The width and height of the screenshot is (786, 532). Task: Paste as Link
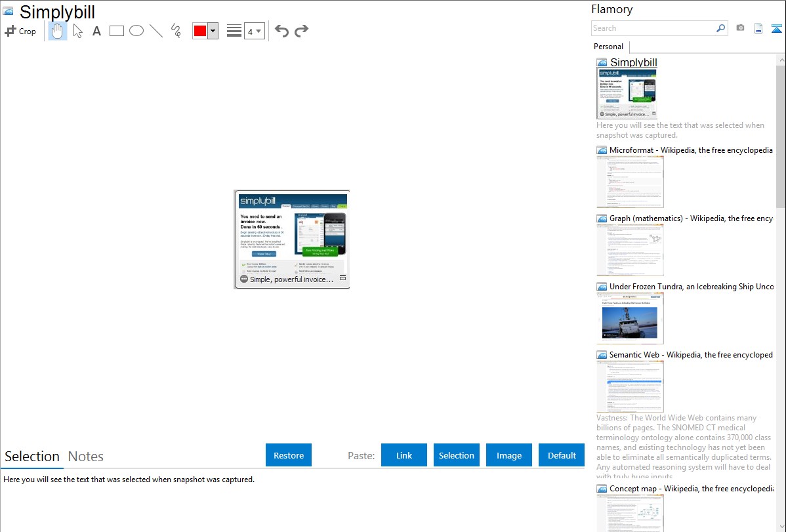(404, 455)
